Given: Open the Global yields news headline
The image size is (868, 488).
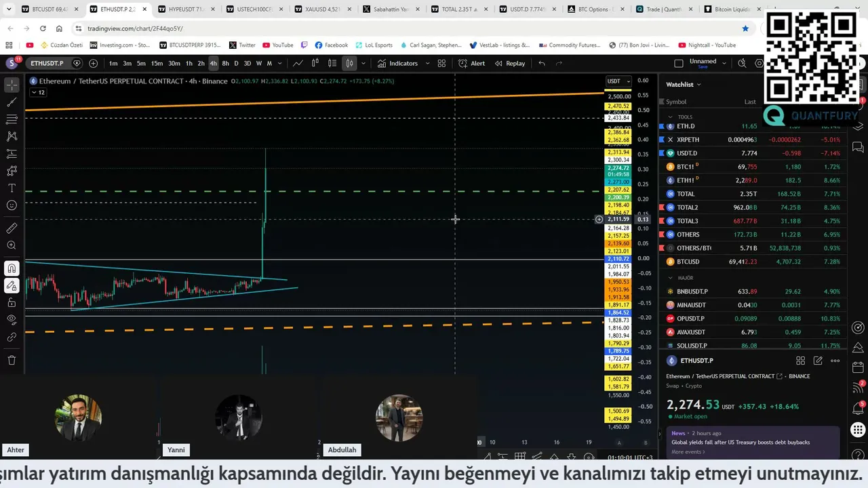Looking at the screenshot, I should [x=741, y=442].
